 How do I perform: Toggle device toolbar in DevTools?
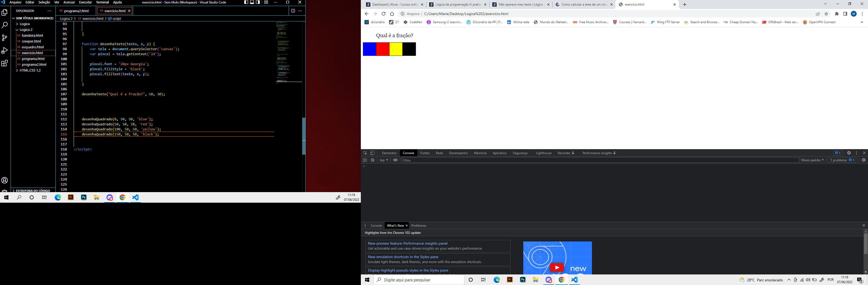[372, 153]
